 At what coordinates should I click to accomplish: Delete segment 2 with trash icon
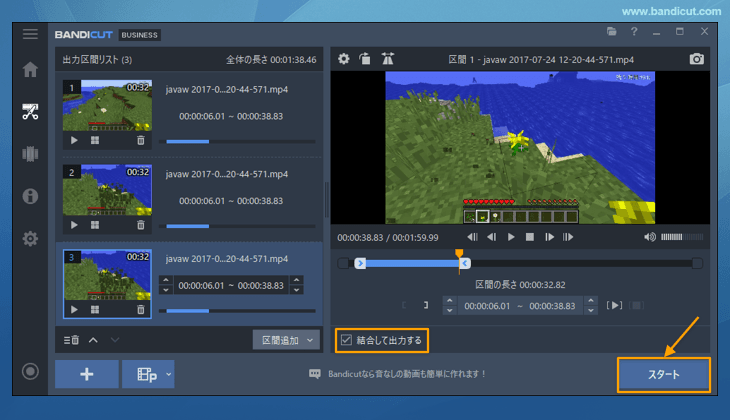[141, 225]
